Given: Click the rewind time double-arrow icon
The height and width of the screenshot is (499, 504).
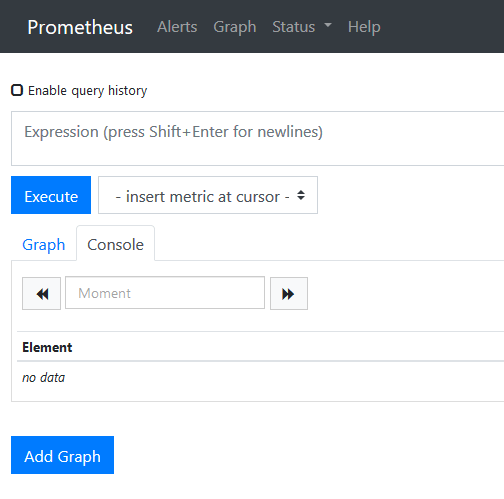Looking at the screenshot, I should pos(42,294).
